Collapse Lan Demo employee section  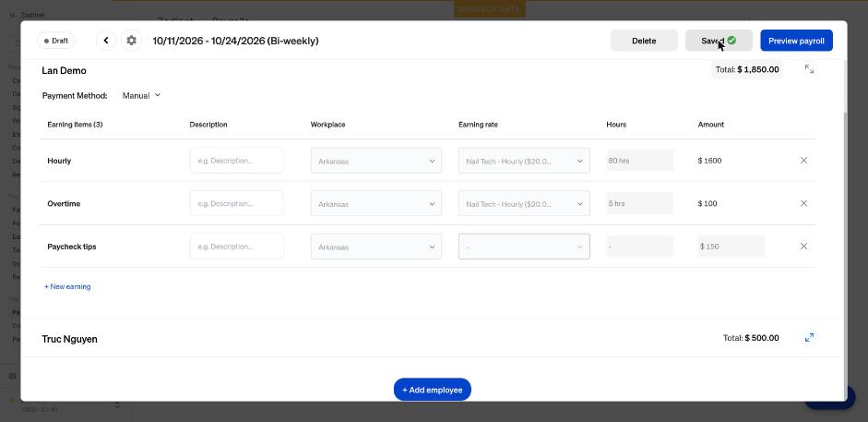coord(809,69)
